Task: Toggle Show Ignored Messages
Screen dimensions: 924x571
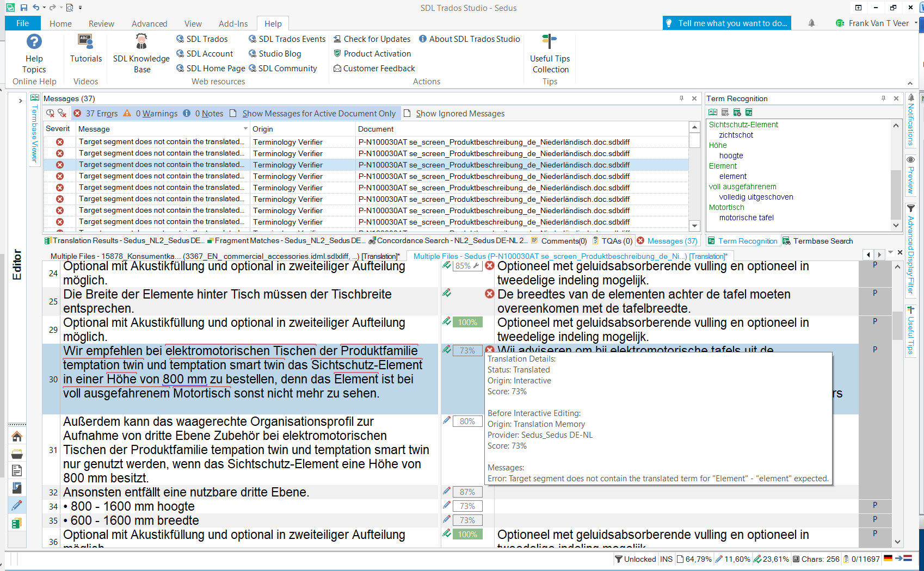Action: click(x=454, y=113)
